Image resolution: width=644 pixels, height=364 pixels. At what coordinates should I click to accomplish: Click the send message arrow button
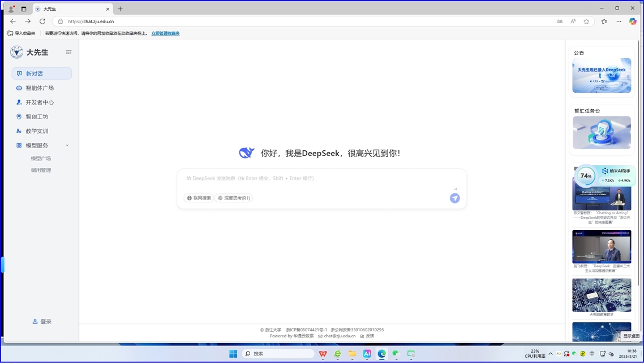(454, 198)
